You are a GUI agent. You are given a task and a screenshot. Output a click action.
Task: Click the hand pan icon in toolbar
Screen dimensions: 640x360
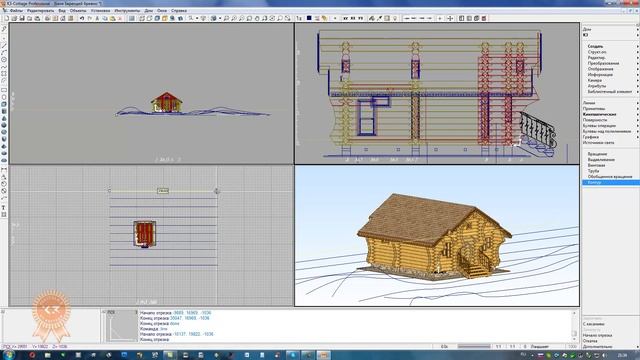click(257, 18)
